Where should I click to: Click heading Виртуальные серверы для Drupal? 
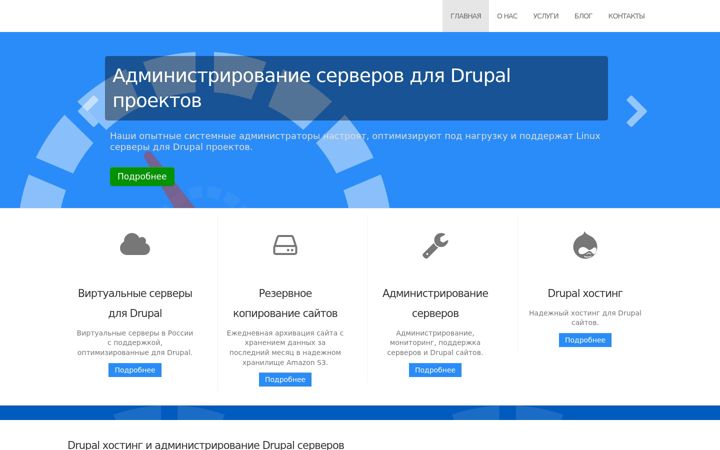point(135,303)
